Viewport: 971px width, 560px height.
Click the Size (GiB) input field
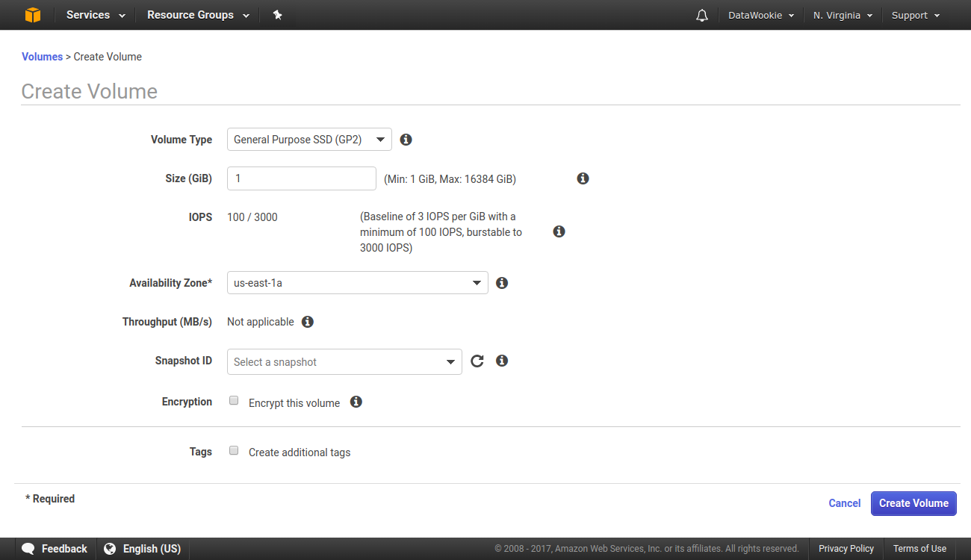pos(301,178)
